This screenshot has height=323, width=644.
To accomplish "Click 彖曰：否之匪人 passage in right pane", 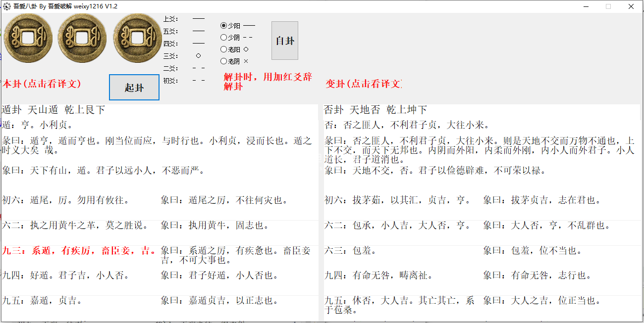I will (479, 150).
